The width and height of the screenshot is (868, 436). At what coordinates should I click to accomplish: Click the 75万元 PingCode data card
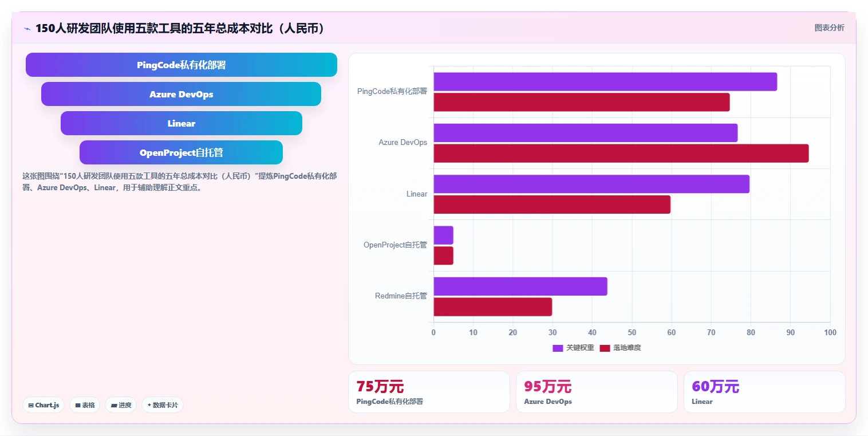(x=429, y=392)
